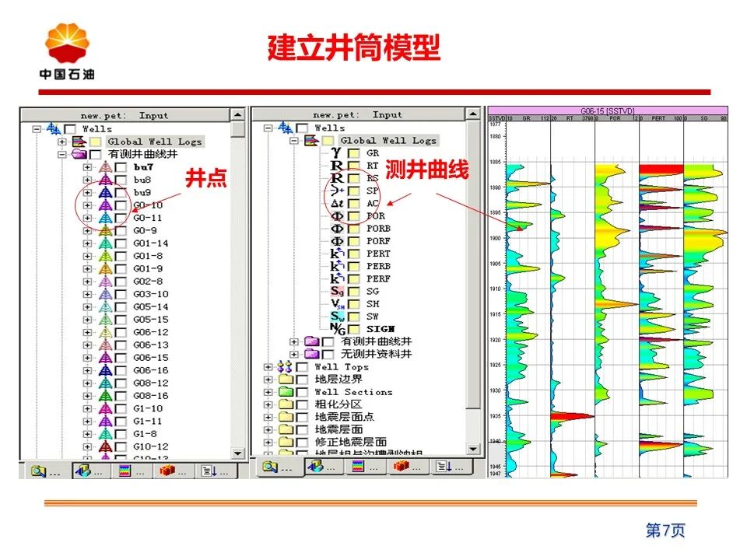The width and height of the screenshot is (747, 560).
Task: Check the Wells checkbox in left panel
Action: coord(70,128)
